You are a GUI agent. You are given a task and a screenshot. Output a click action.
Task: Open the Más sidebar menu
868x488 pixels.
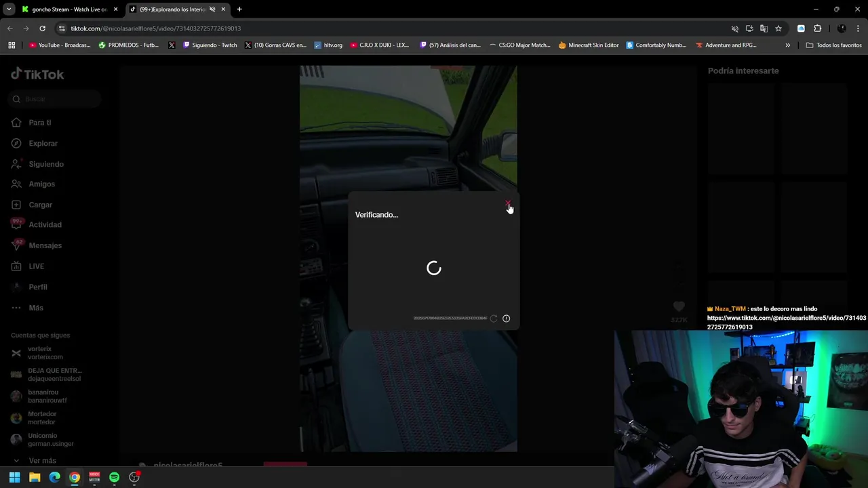click(35, 308)
